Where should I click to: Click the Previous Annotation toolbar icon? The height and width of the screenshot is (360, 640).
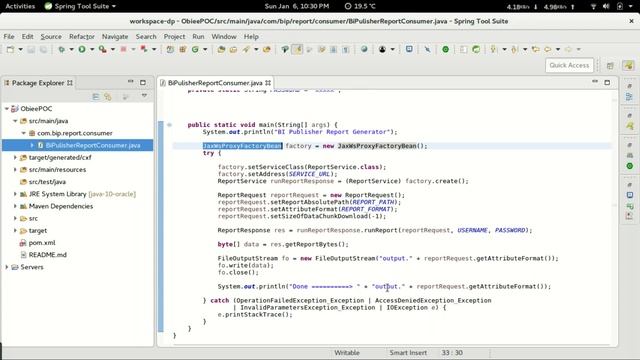point(514,49)
